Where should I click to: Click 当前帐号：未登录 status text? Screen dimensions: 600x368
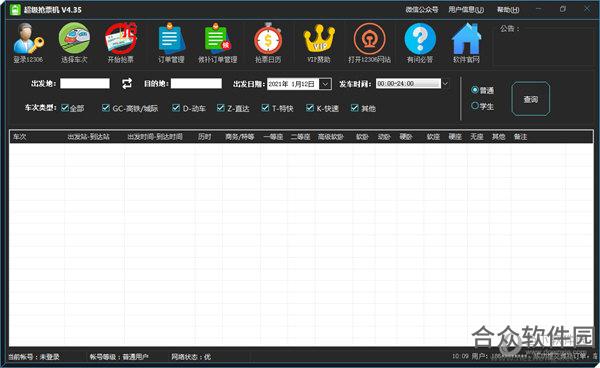pos(34,357)
